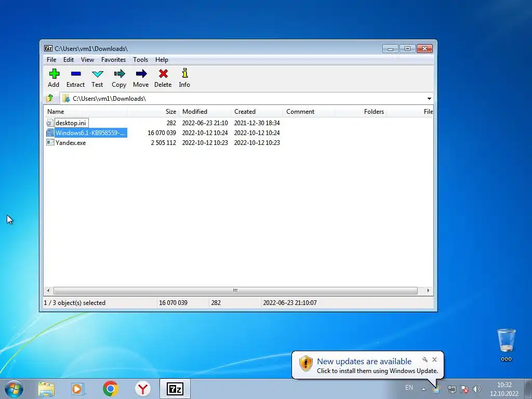The width and height of the screenshot is (532, 399).
Task: Sort by the Size column header
Action: (153, 112)
